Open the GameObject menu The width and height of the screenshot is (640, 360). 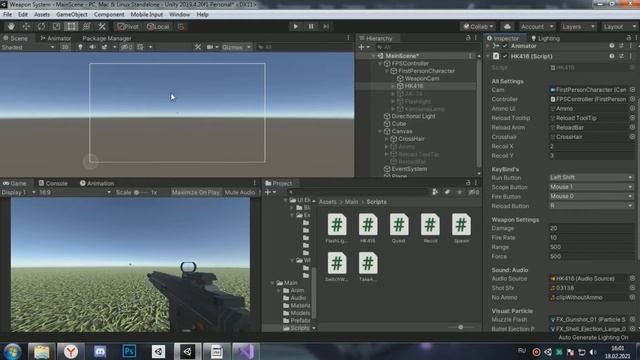coord(72,14)
